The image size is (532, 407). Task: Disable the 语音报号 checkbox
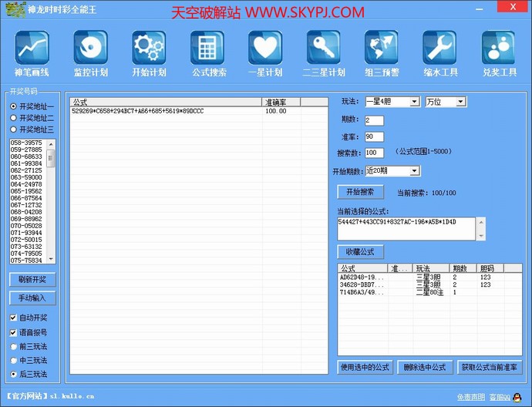coord(13,332)
